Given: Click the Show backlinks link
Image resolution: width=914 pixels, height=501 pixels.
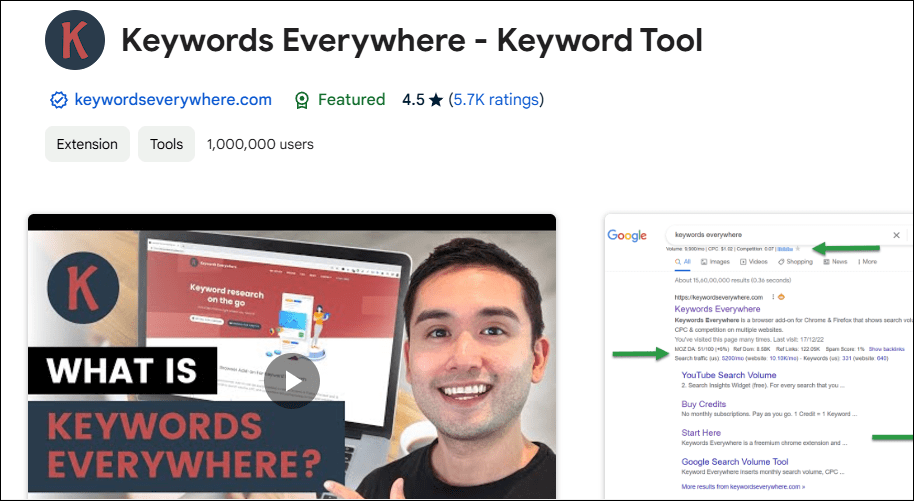Looking at the screenshot, I should coord(886,349).
